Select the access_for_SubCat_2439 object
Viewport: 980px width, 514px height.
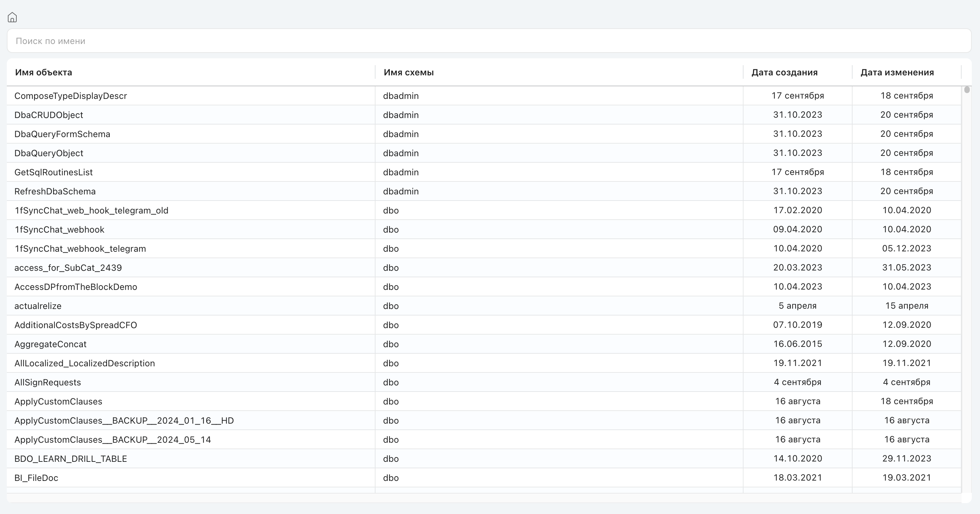(68, 268)
